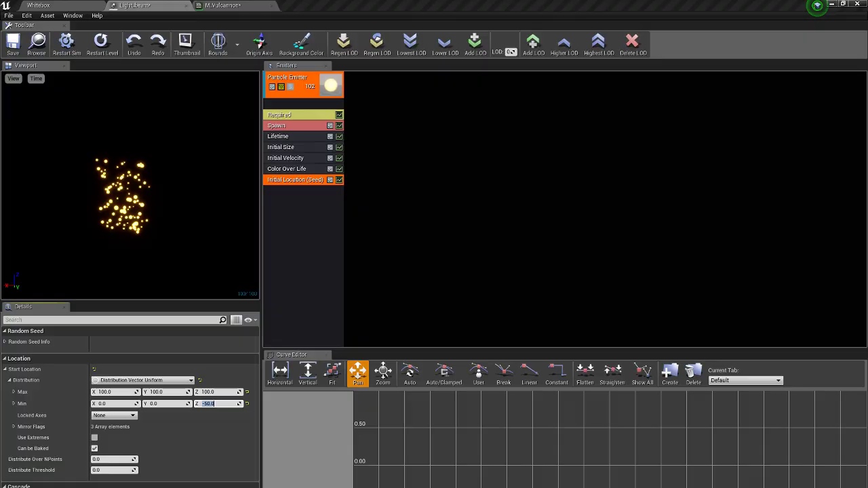Click the Thumbnail toolbar icon

click(186, 45)
